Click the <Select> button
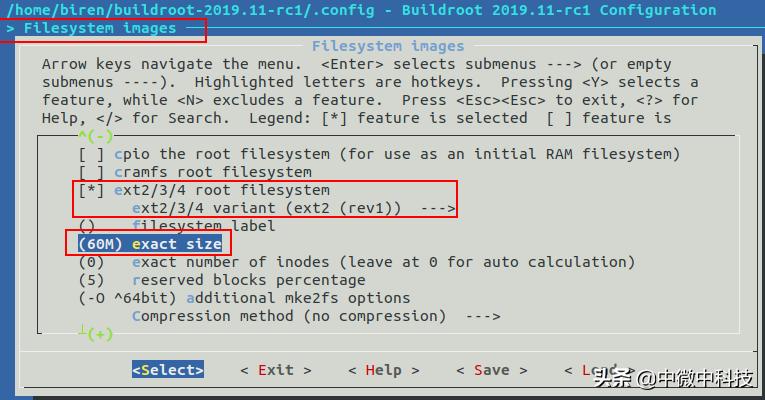 pyautogui.click(x=168, y=370)
